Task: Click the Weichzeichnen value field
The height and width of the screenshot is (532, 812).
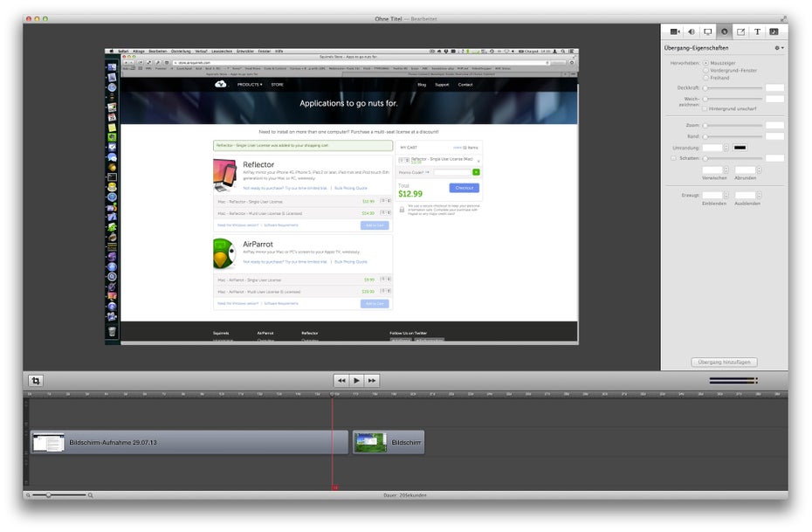Action: click(774, 99)
